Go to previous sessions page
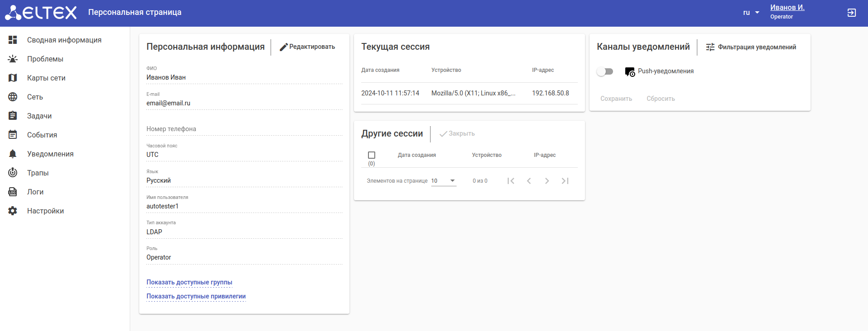Viewport: 868px width, 331px height. pyautogui.click(x=529, y=181)
